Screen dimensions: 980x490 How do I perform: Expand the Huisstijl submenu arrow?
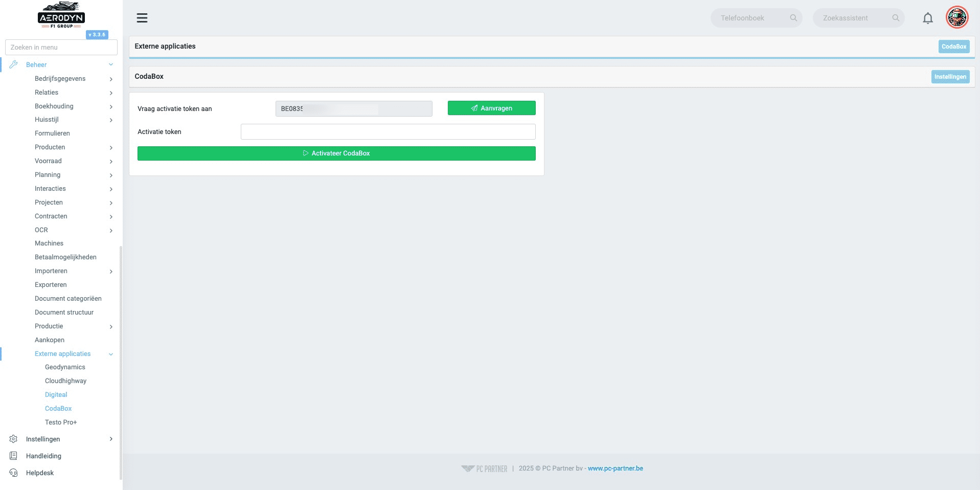[x=111, y=120]
